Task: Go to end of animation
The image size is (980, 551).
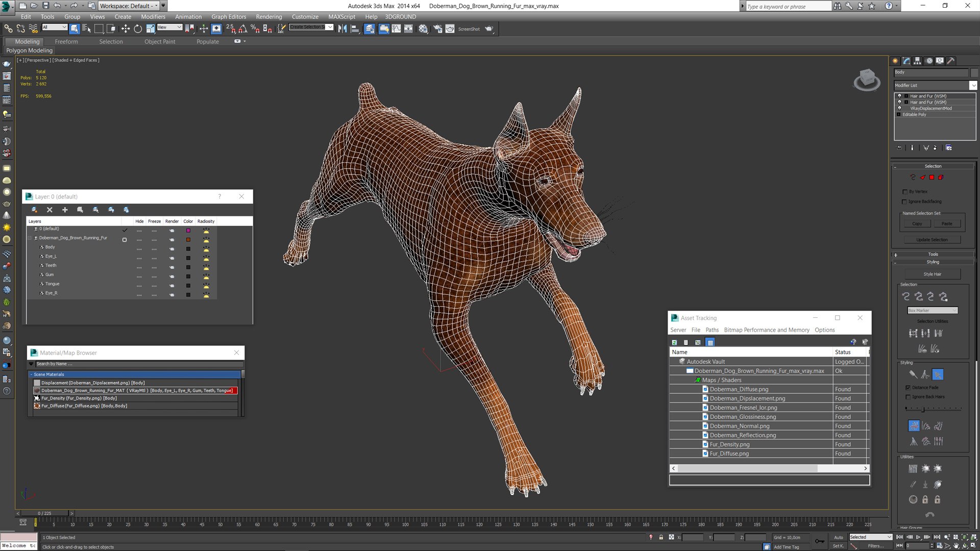Action: [937, 537]
